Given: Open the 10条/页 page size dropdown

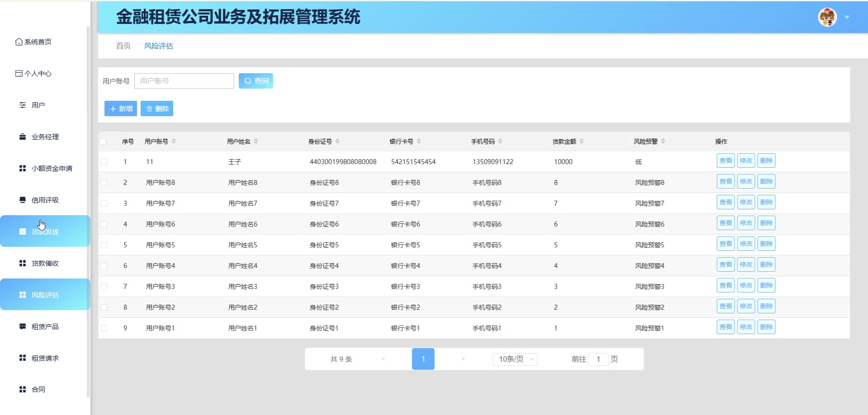Looking at the screenshot, I should point(515,359).
